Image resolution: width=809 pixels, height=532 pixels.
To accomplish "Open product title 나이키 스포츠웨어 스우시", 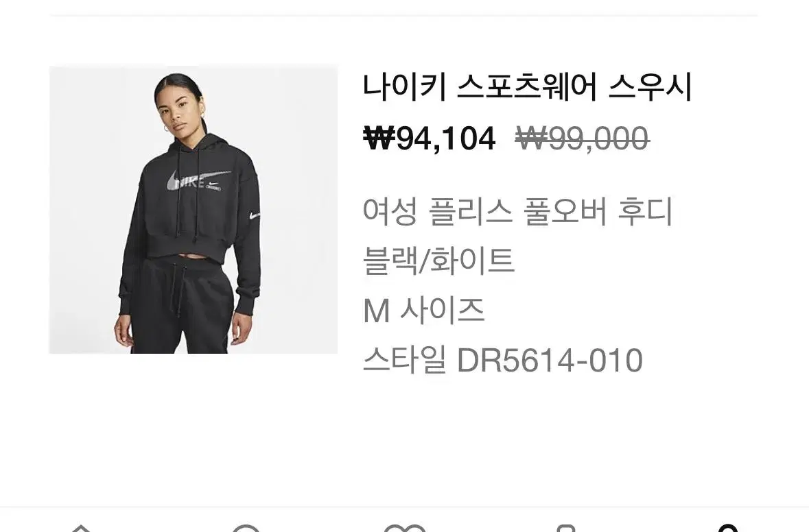I will pos(527,86).
